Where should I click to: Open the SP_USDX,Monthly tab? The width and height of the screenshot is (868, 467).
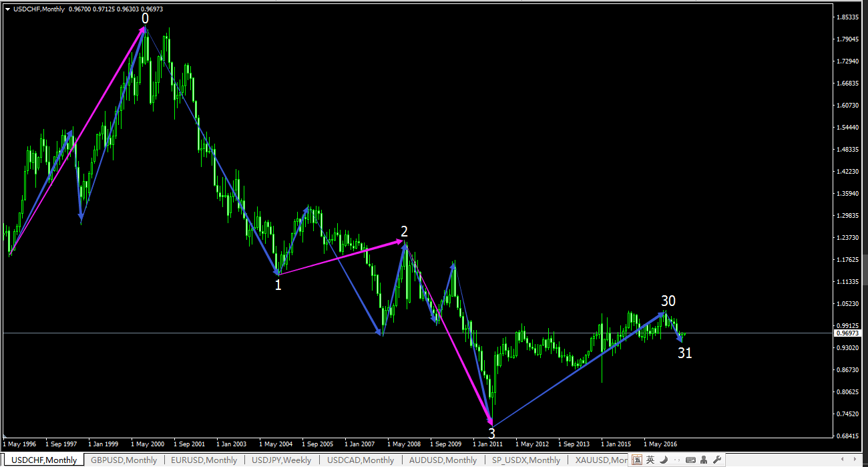[525, 460]
